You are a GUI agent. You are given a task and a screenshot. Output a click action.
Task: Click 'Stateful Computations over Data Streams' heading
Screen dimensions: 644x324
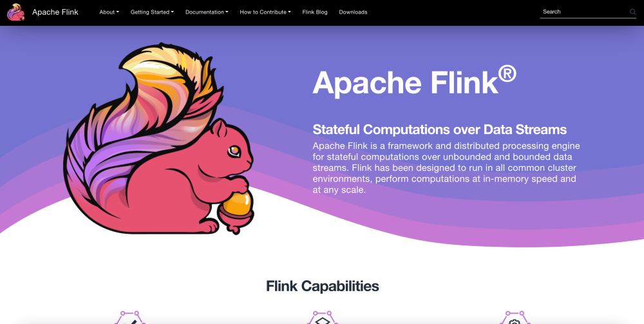439,129
